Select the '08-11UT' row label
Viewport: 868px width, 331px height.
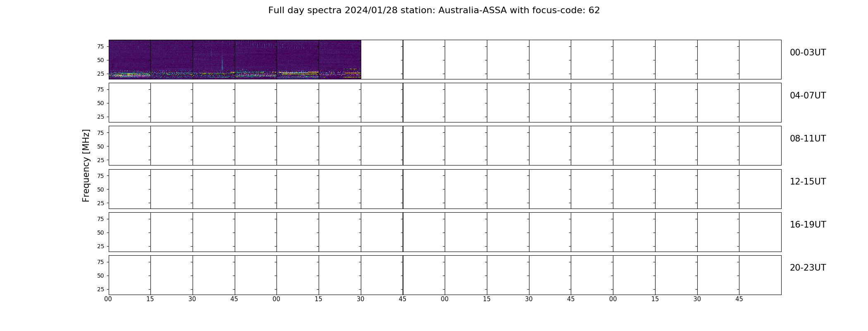coord(808,139)
